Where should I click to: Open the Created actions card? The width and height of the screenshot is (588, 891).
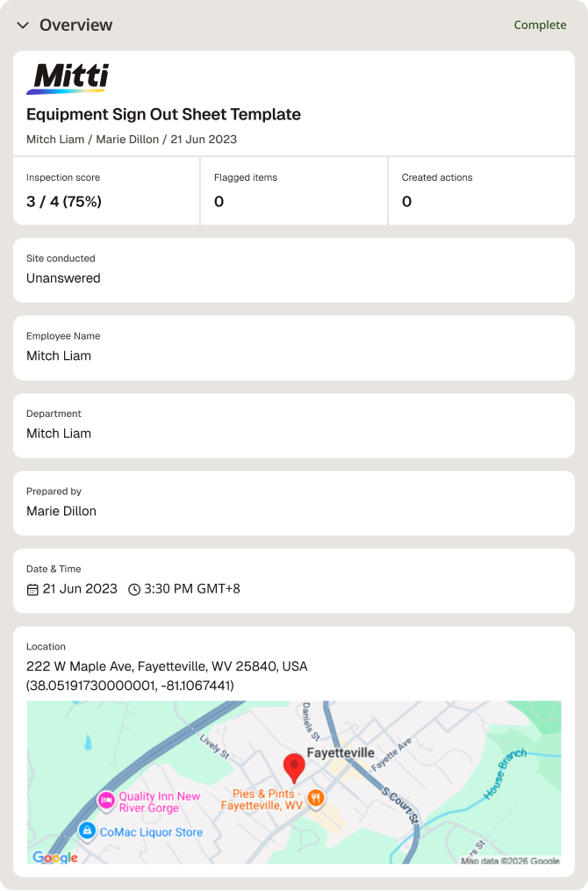(482, 191)
